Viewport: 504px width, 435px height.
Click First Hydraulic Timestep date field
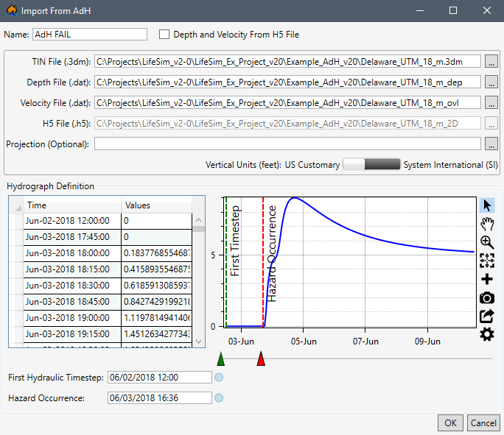click(x=160, y=377)
